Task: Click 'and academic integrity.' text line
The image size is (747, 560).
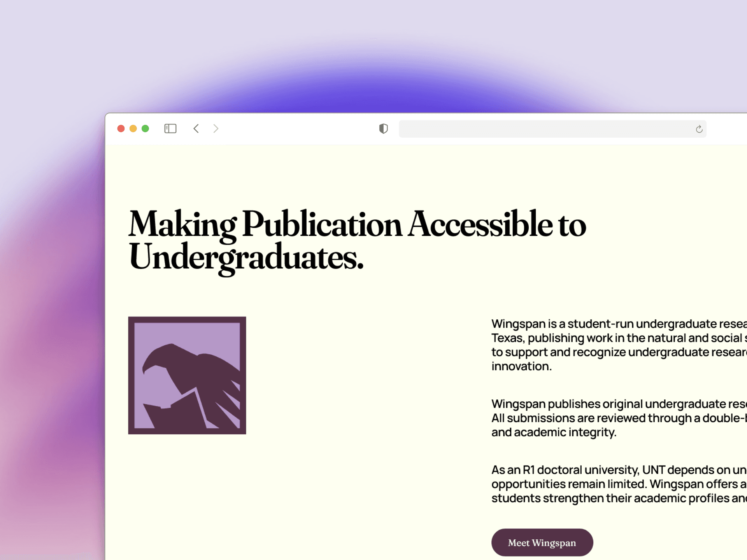Action: click(554, 432)
